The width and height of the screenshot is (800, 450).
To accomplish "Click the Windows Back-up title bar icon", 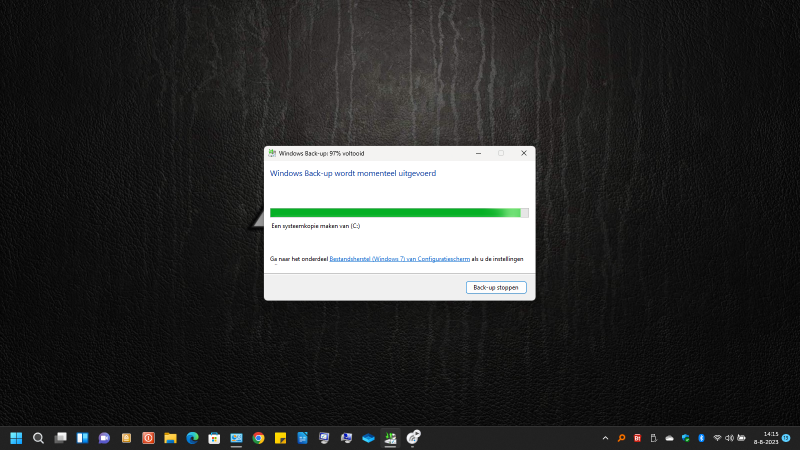I will [x=272, y=153].
